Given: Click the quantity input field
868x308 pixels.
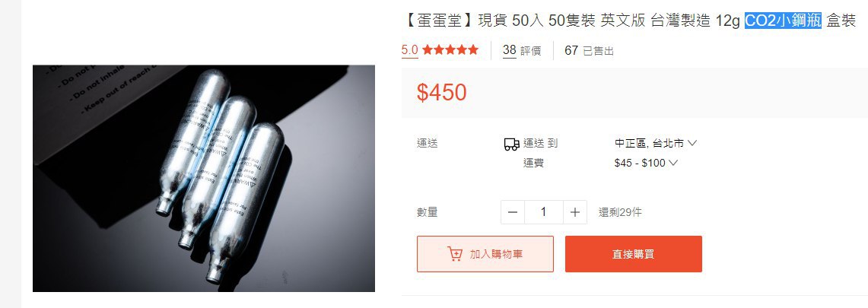Looking at the screenshot, I should (544, 212).
